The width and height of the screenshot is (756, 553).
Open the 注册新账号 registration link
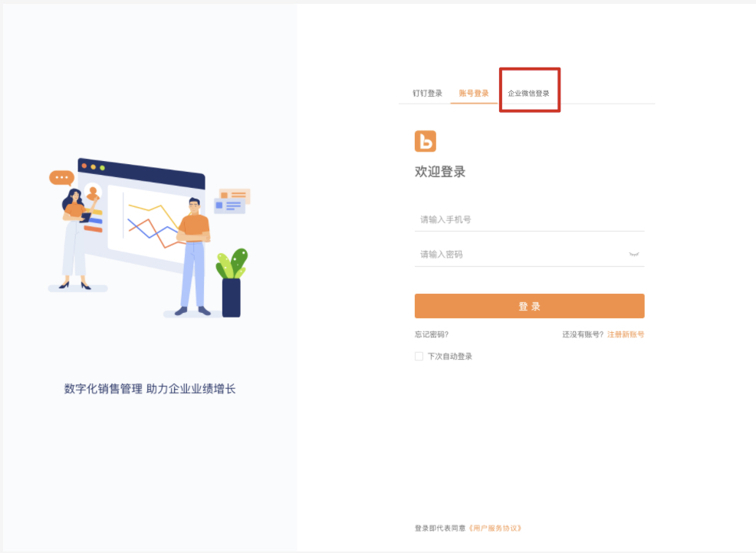coord(626,334)
